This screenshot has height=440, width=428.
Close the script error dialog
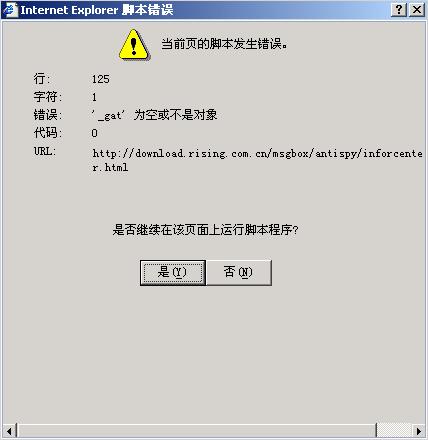[x=417, y=10]
